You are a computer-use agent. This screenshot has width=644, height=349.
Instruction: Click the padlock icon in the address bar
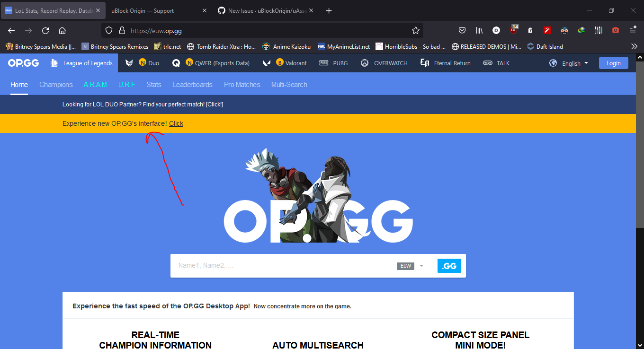[x=122, y=30]
